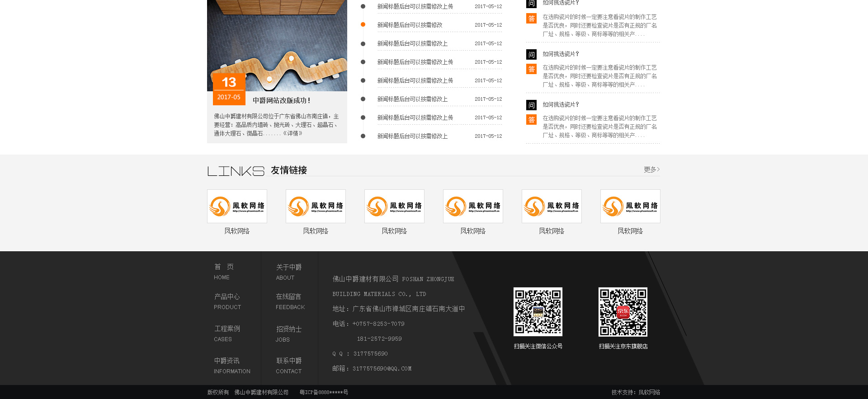Open 在线留言 FEEDBACK page from footer
Screen dimensions: 868x399
point(290,301)
